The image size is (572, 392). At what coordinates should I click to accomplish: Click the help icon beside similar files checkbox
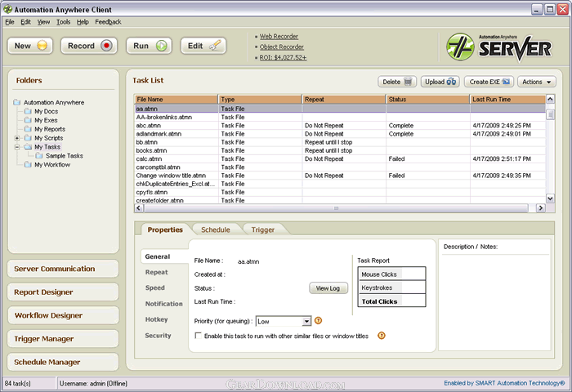point(382,336)
